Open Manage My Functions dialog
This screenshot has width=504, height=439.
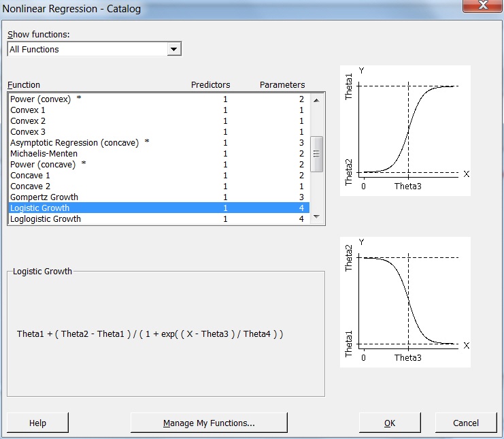209,423
